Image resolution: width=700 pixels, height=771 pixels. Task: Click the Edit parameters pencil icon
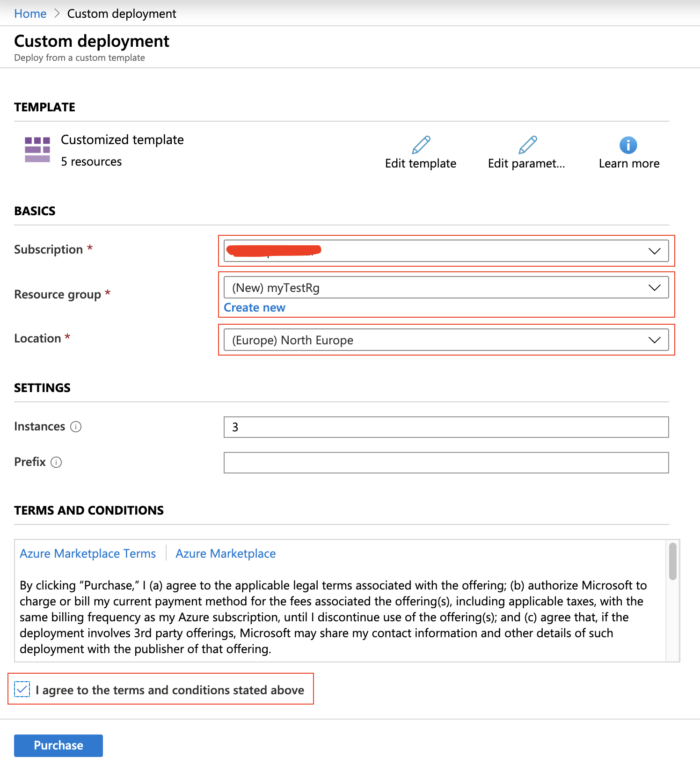[527, 145]
